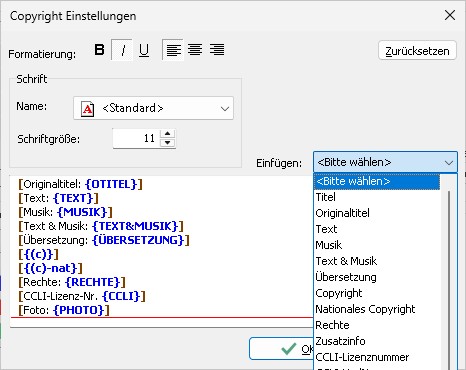The height and width of the screenshot is (370, 466).
Task: Select CCLI-Lizenznummer entry
Action: tap(377, 357)
